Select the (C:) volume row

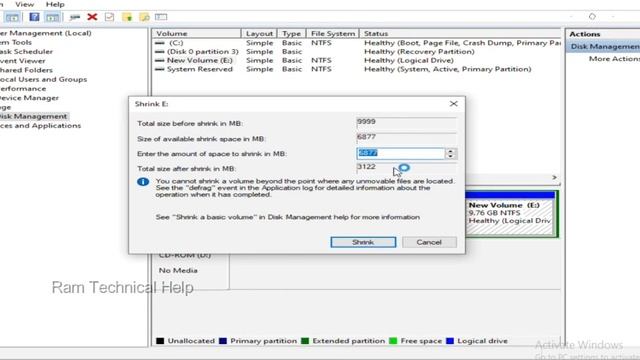(x=357, y=43)
